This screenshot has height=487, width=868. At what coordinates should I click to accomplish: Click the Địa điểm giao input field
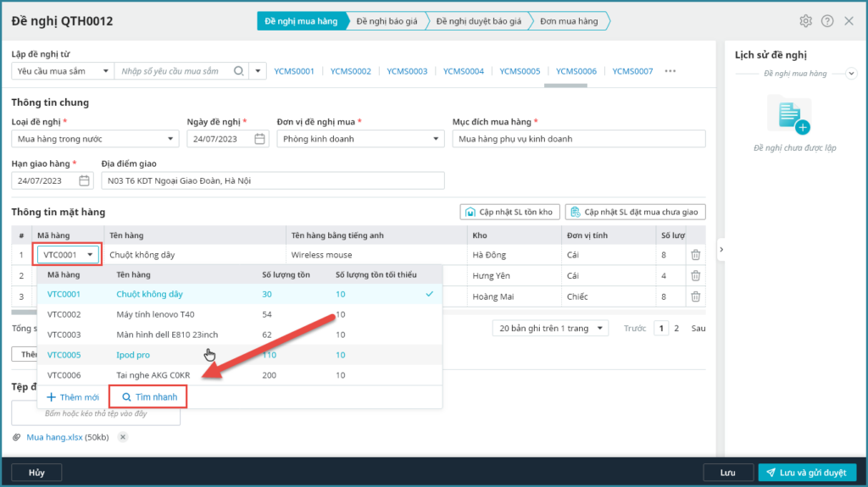click(x=272, y=180)
